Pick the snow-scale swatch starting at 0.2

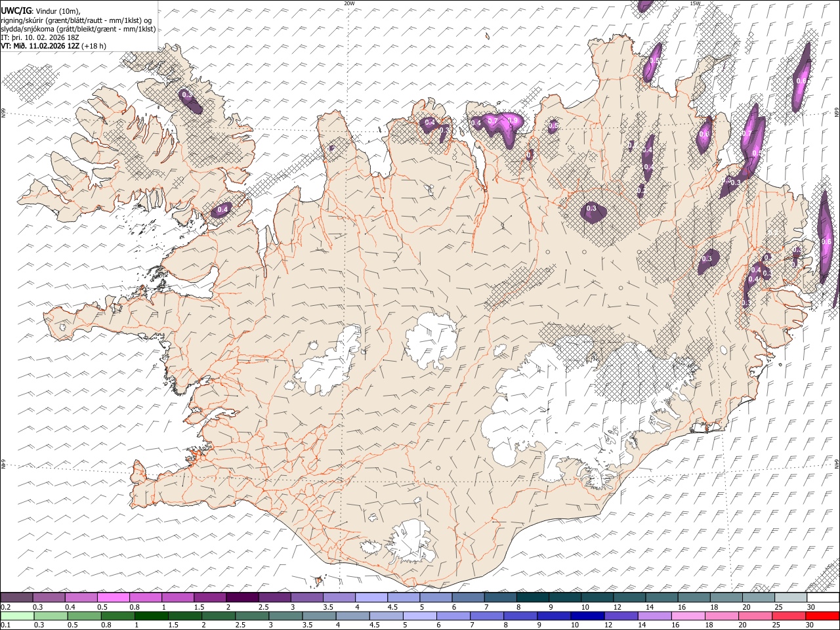tap(17, 598)
